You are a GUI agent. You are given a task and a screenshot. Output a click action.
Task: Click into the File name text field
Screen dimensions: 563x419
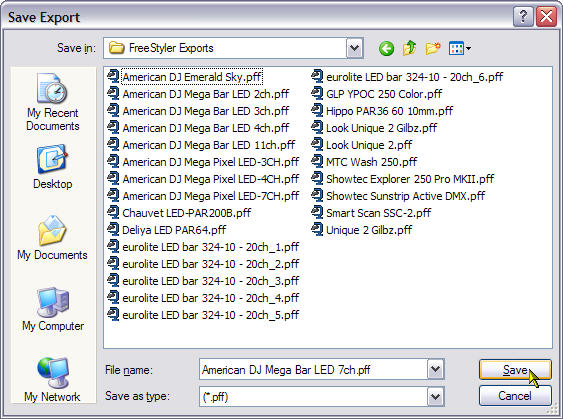click(x=313, y=369)
